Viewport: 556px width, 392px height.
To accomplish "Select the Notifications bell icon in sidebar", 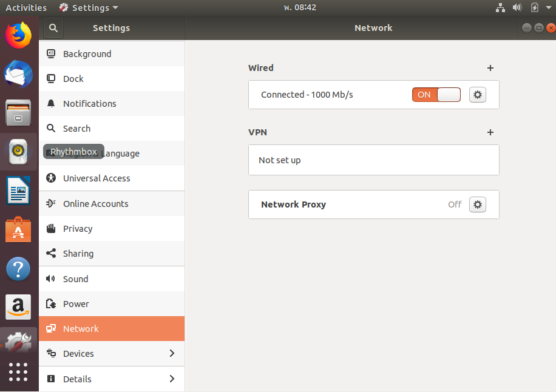I will point(51,103).
